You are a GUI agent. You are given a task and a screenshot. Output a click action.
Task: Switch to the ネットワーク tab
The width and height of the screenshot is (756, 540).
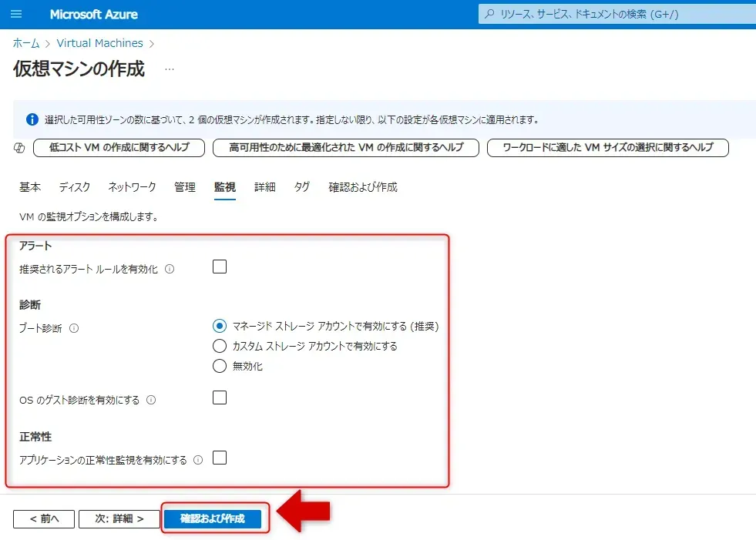pos(132,187)
